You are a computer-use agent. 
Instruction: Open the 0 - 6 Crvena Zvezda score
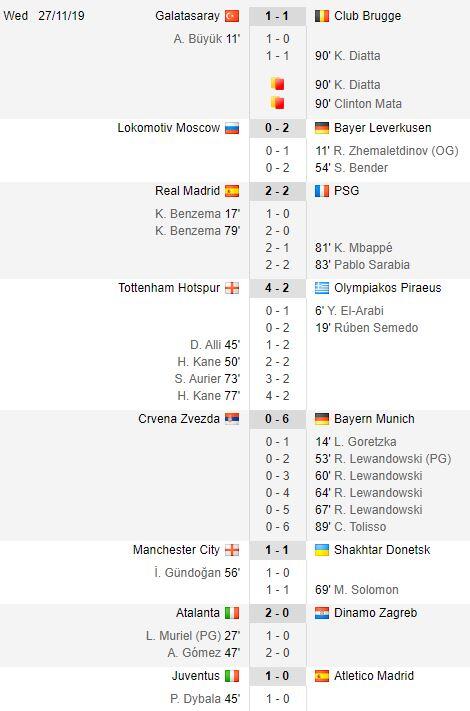tap(277, 419)
